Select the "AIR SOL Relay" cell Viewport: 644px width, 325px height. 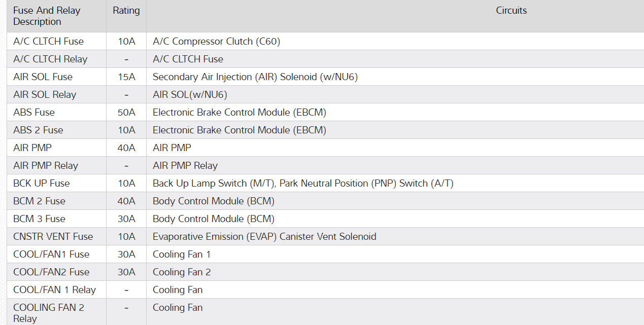pyautogui.click(x=45, y=95)
